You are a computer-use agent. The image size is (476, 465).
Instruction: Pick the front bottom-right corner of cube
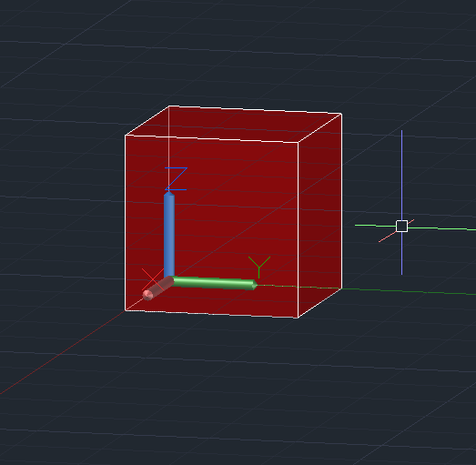(x=299, y=318)
